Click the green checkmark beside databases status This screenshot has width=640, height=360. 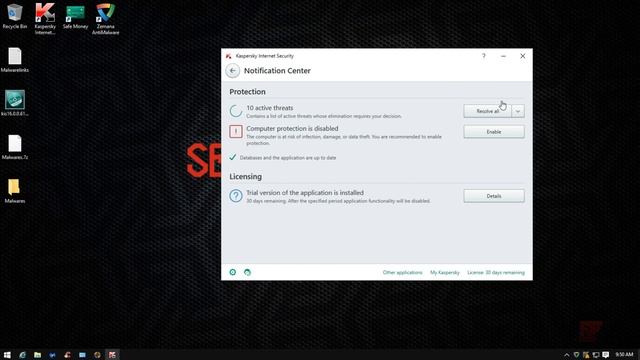[233, 157]
